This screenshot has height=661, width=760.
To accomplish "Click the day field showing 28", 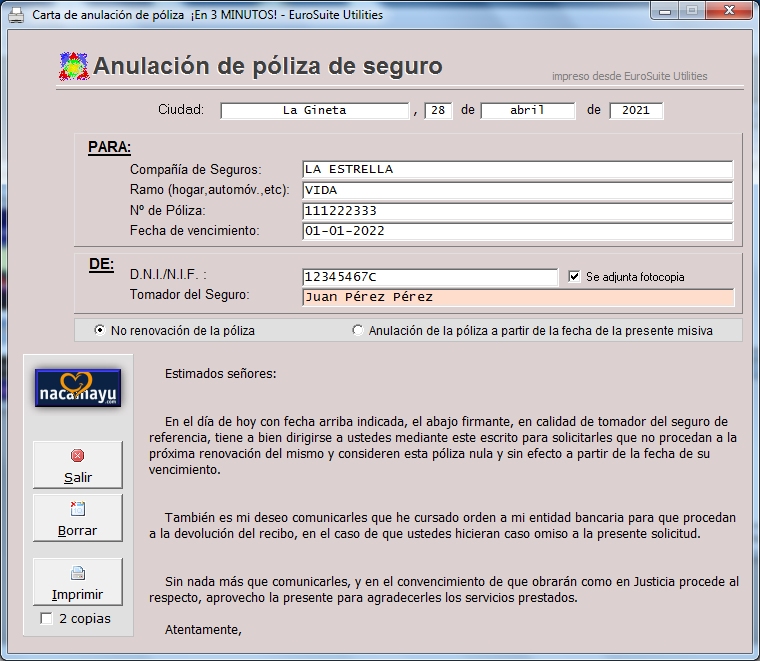I will point(438,110).
